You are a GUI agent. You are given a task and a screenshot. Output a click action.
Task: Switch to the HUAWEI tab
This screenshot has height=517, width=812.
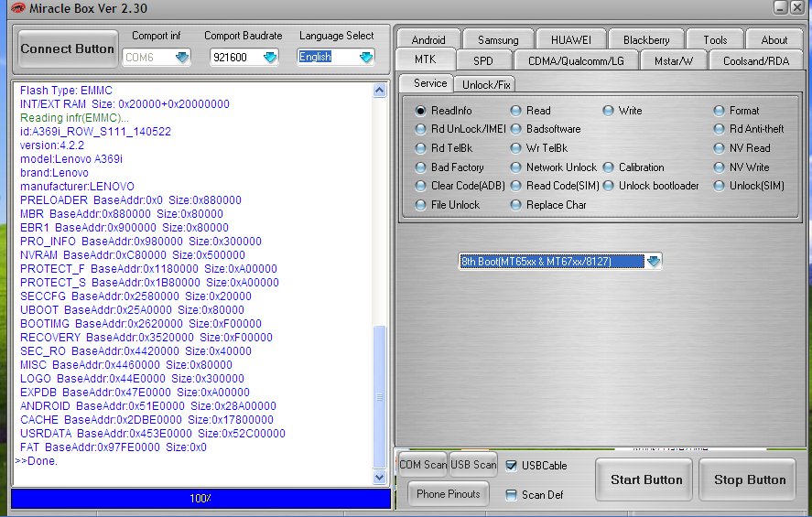pos(571,40)
